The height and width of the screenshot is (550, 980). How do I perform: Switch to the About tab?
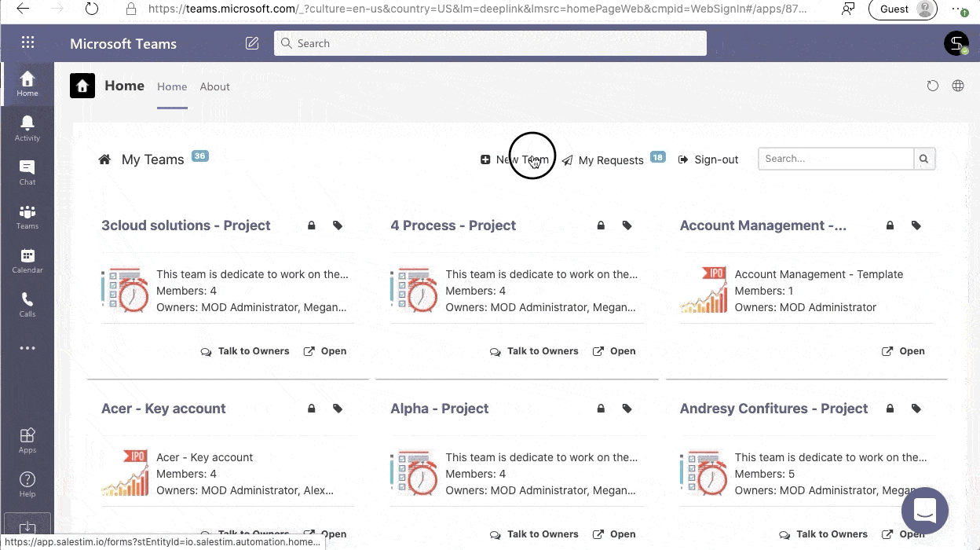point(214,87)
